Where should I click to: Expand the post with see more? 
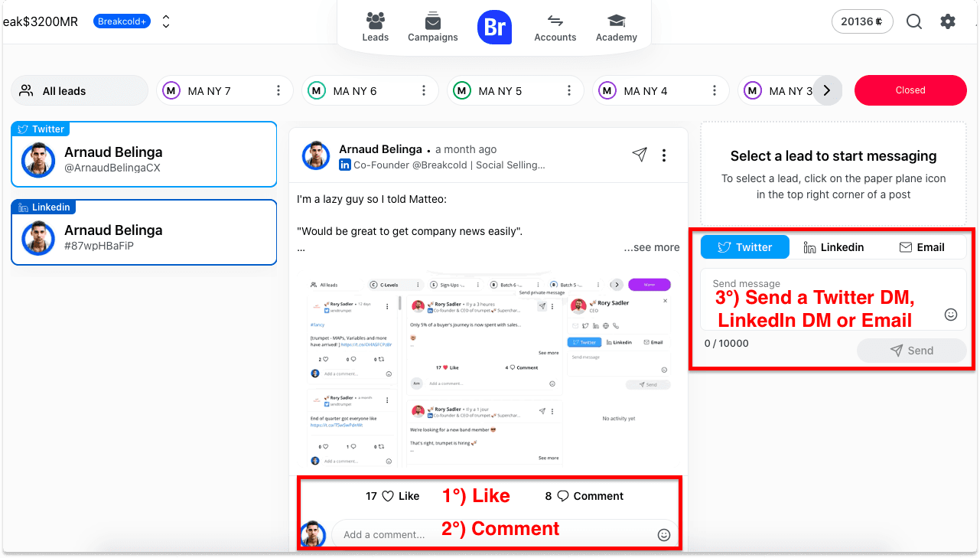[x=651, y=246]
